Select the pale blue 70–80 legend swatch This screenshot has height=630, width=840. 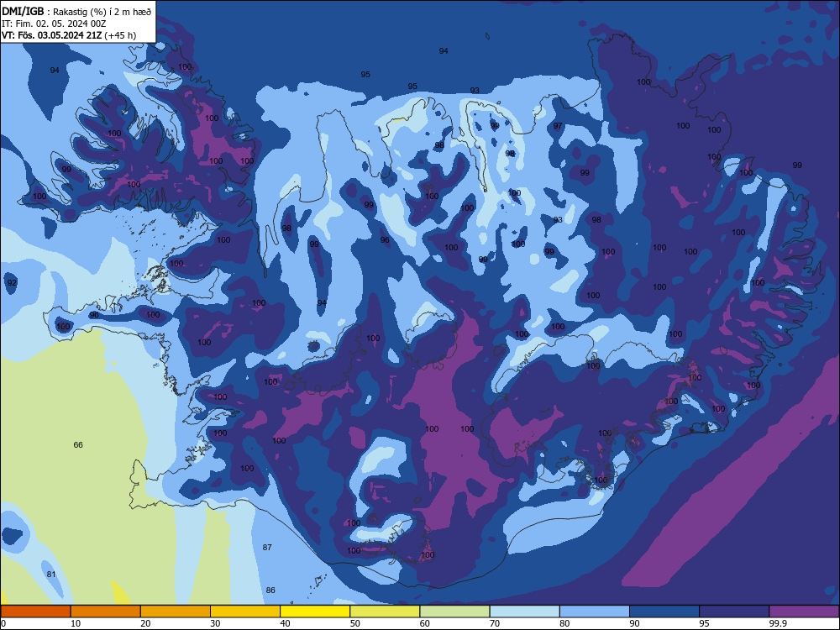click(525, 612)
